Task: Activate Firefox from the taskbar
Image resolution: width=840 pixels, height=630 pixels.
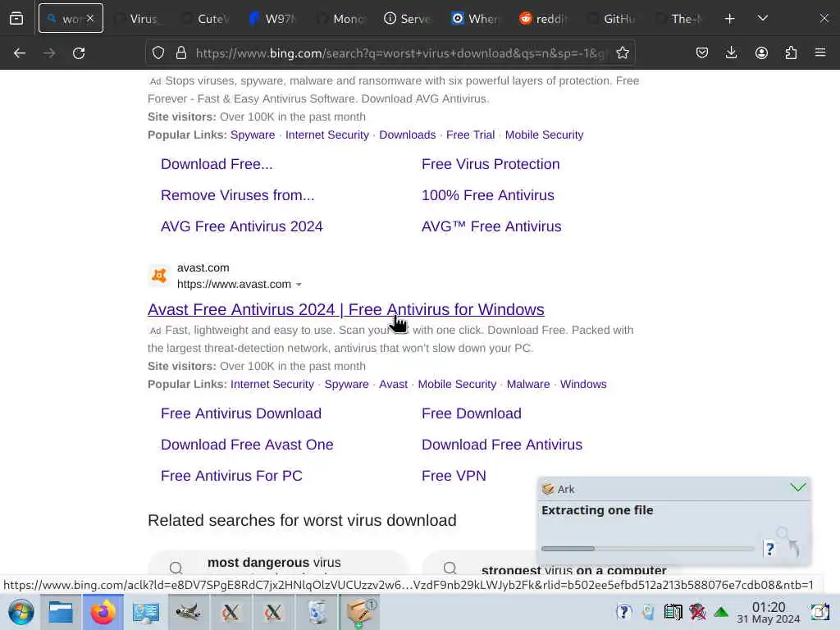Action: [103, 612]
